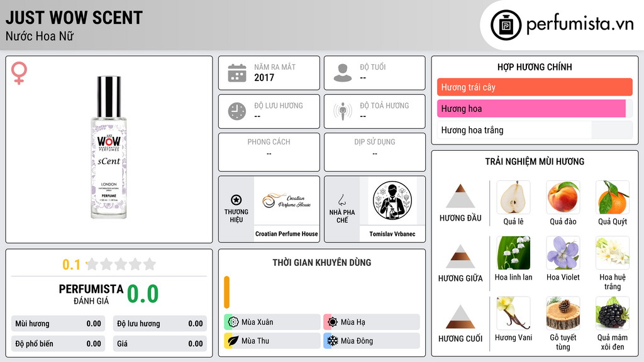Click the Mùa Thu leaf icon
The height and width of the screenshot is (362, 644).
point(233,341)
